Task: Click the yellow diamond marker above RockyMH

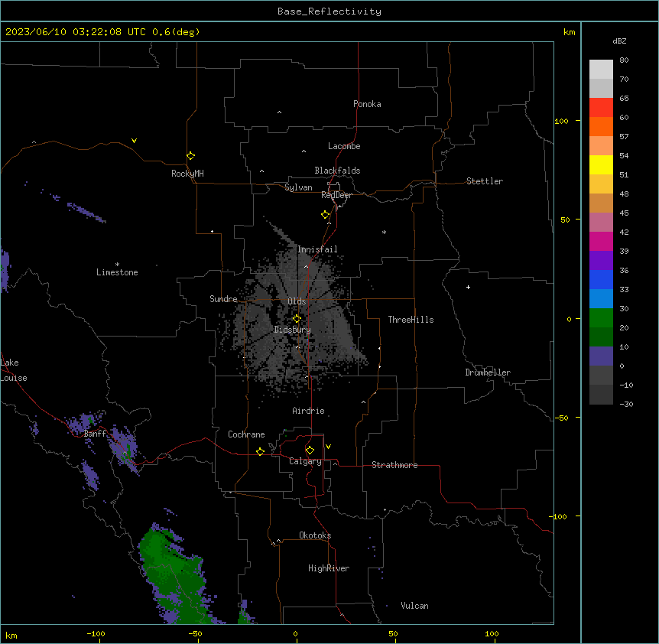Action: click(190, 156)
